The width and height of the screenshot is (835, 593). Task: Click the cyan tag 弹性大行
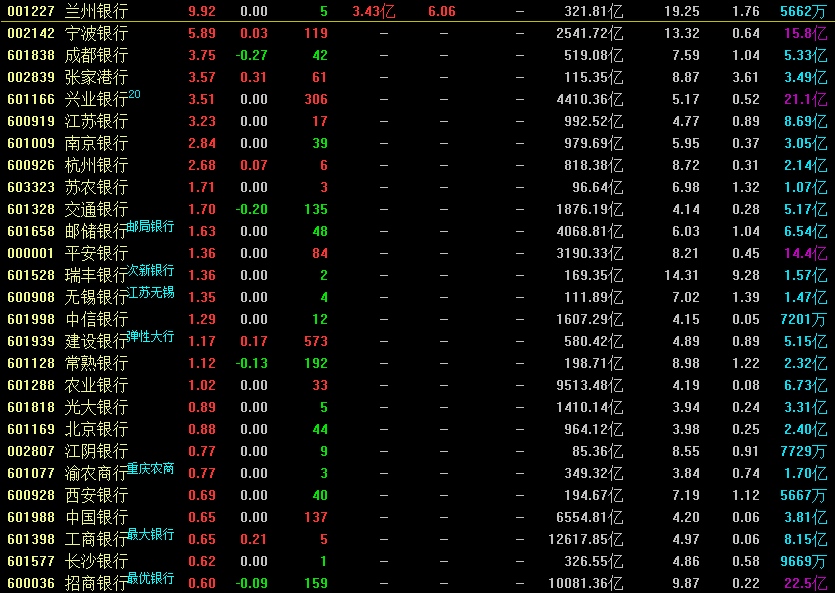(151, 336)
